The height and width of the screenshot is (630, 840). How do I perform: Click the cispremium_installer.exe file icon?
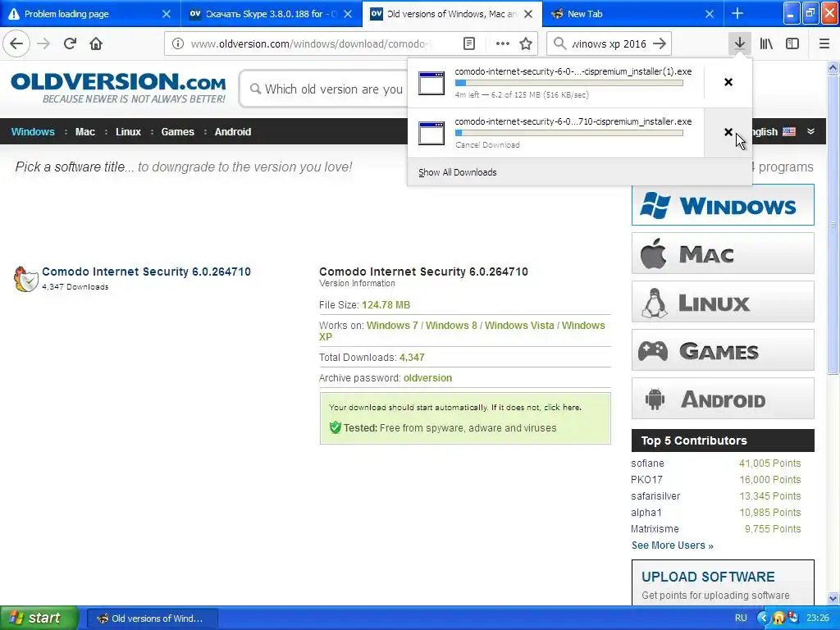(x=431, y=133)
